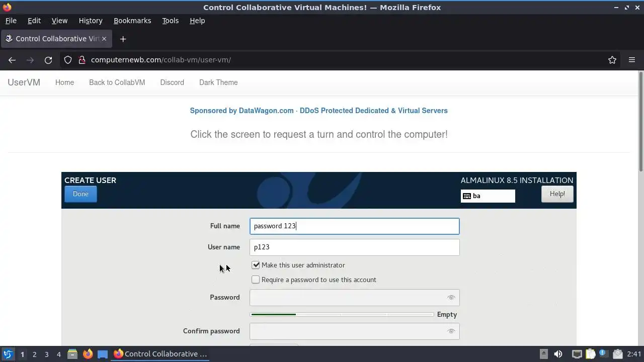Open the Edit menu
Viewport: 644px width, 362px height.
(x=34, y=21)
